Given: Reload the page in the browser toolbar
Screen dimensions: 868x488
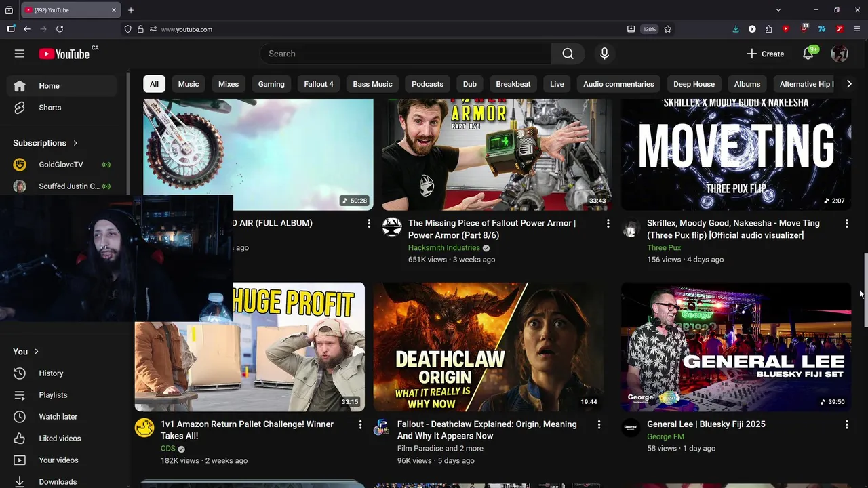Looking at the screenshot, I should click(60, 29).
